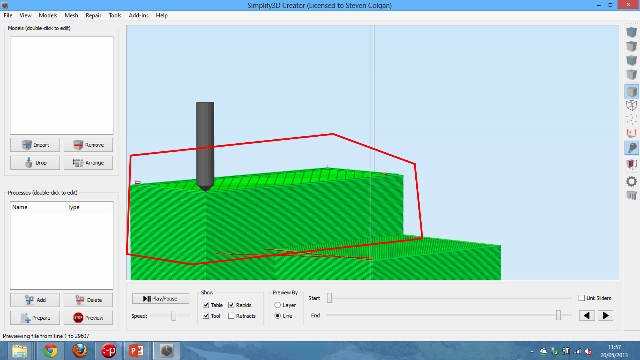Click the Start slider handle

329,298
